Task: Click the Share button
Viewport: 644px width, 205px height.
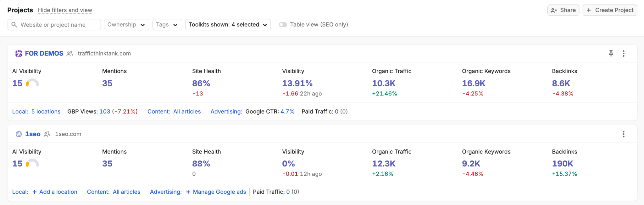Action: [x=563, y=10]
